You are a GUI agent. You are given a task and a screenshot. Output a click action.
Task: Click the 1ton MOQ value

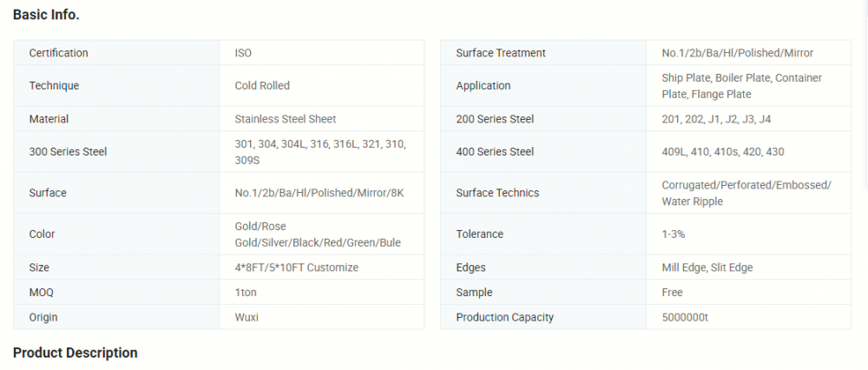[247, 293]
